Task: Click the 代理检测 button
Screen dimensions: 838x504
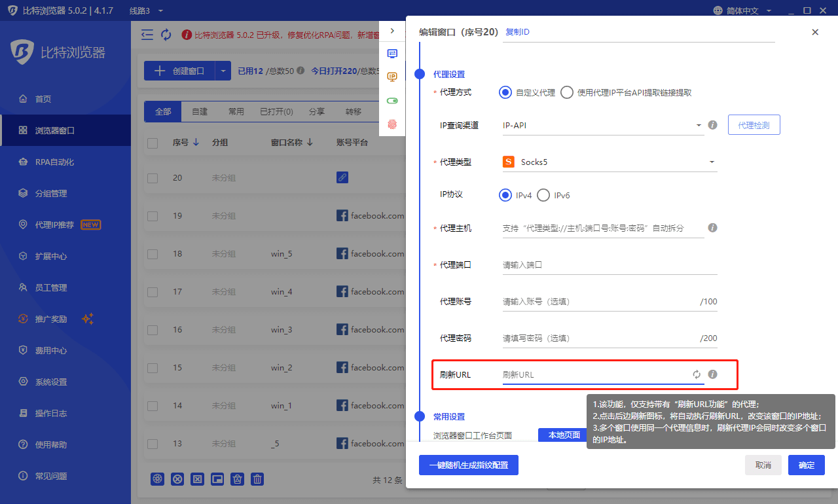Action: click(754, 124)
